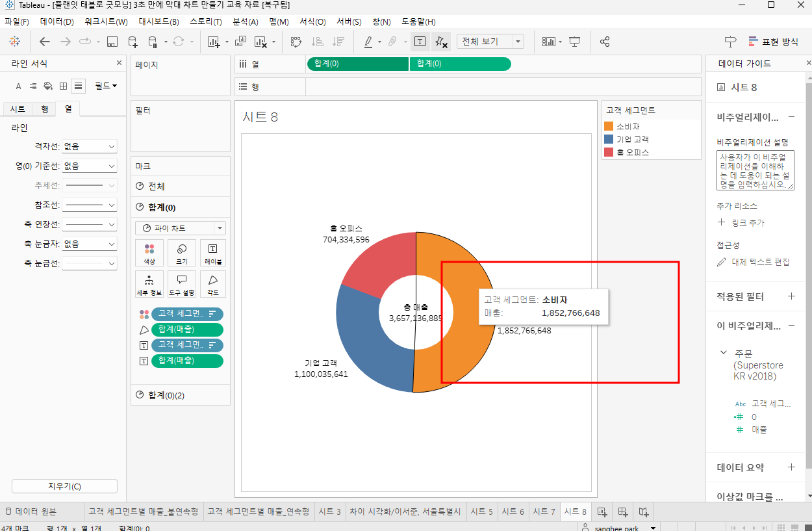
Task: Switch to the 시트 format tab
Action: pos(18,109)
